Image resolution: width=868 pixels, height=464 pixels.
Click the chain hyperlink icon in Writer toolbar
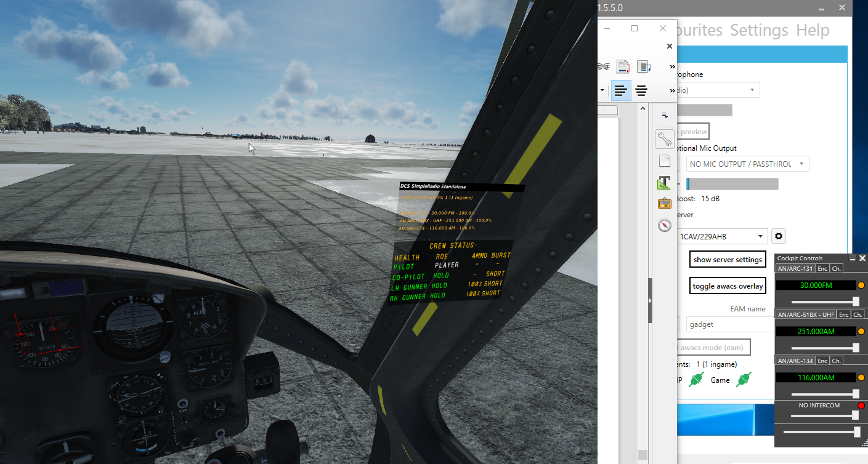(603, 66)
